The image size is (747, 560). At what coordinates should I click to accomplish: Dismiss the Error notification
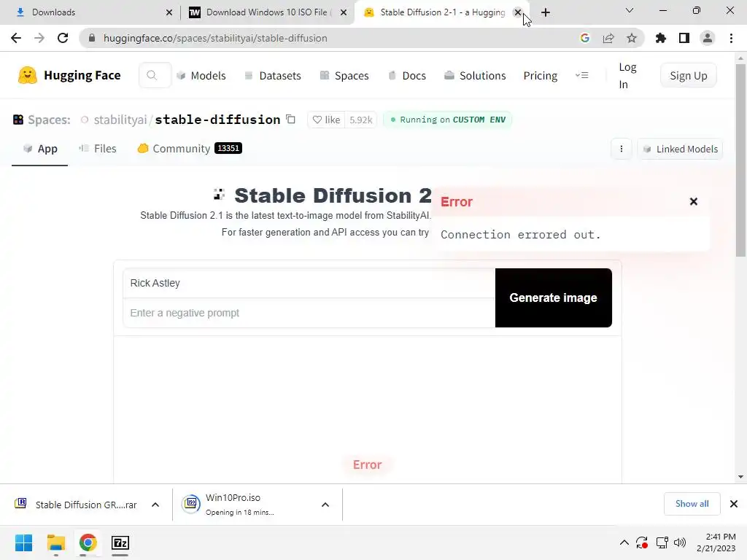[x=694, y=201]
